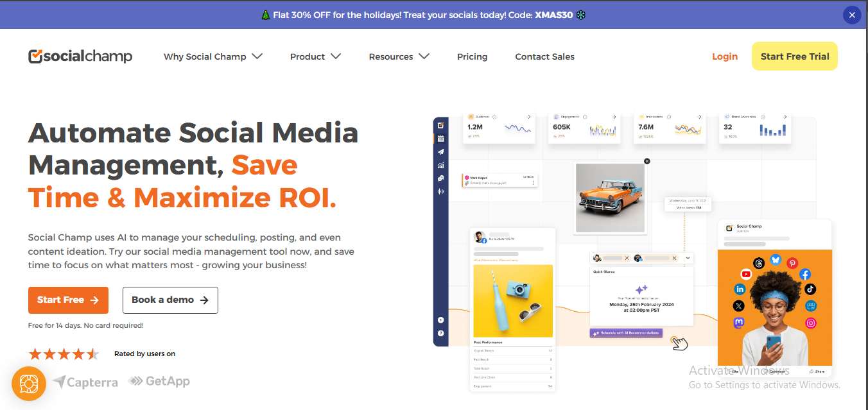Expand the Why Social Champ menu
868x410 pixels.
213,56
